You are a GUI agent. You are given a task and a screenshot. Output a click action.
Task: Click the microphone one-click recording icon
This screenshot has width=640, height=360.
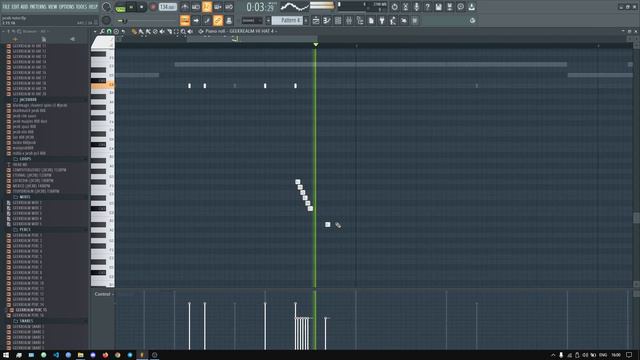(416, 7)
